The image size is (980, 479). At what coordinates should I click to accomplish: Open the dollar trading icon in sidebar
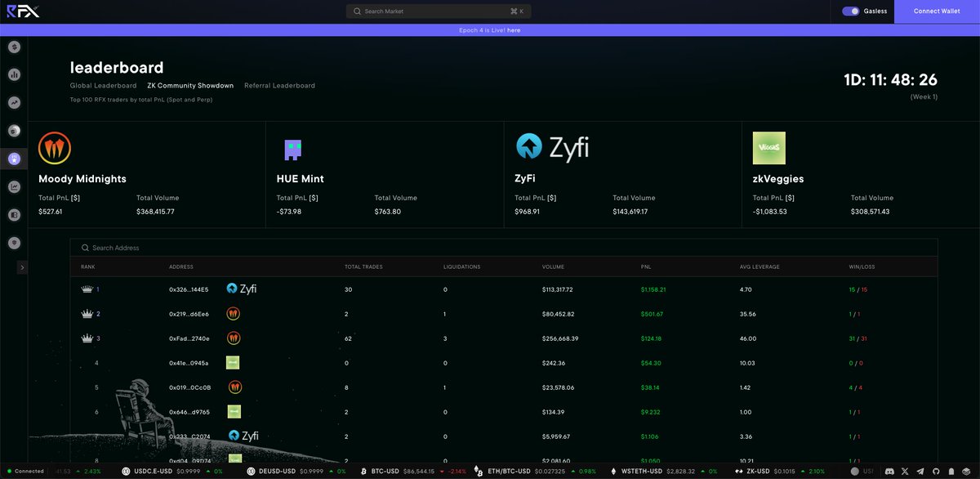14,47
